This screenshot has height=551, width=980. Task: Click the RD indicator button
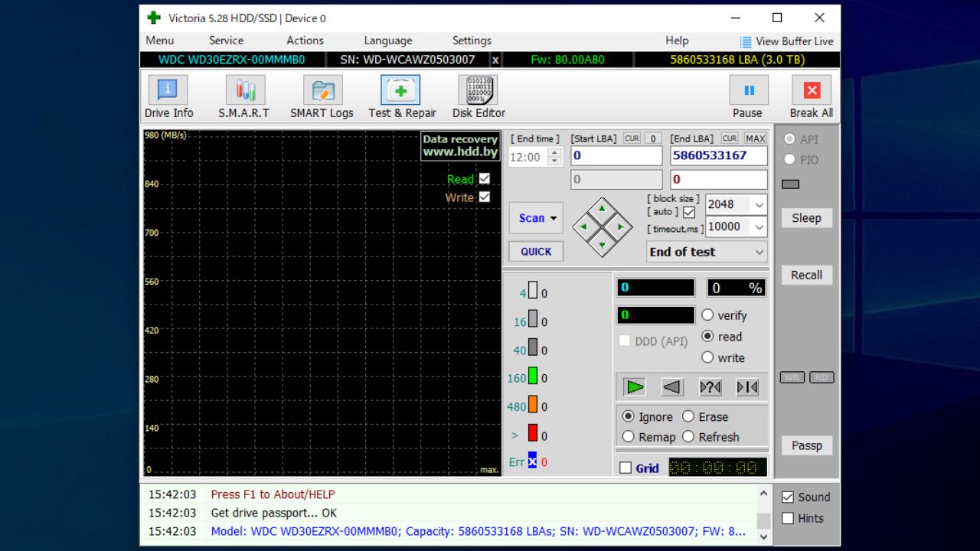(x=822, y=377)
